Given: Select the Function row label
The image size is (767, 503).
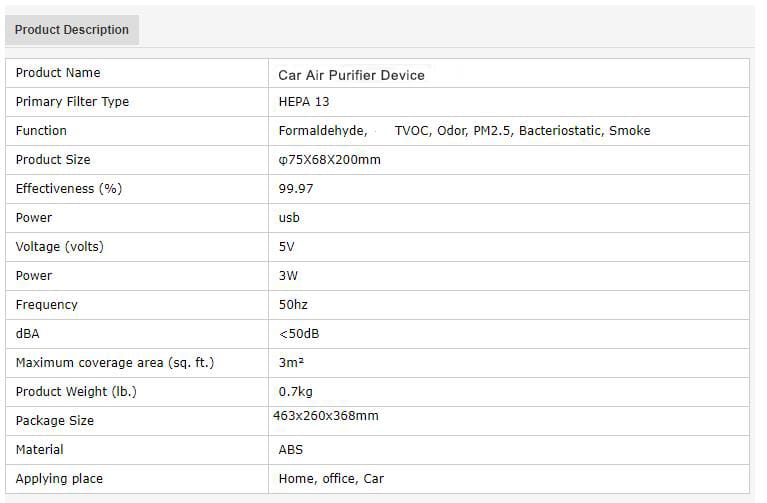Looking at the screenshot, I should pos(41,131).
